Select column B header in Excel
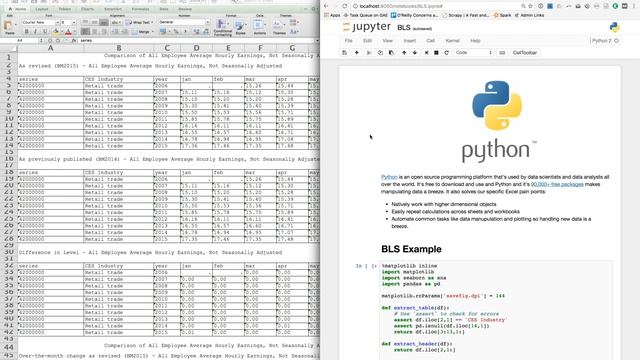 coord(118,48)
